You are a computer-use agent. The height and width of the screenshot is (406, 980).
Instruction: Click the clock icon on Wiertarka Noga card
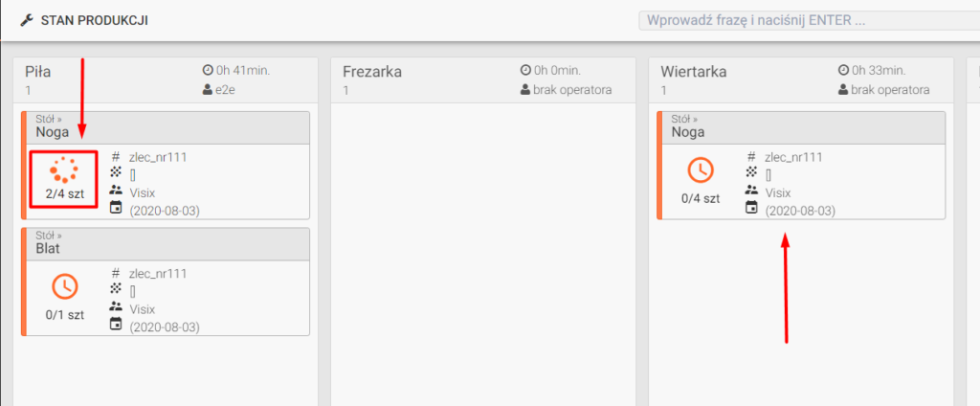tap(700, 169)
